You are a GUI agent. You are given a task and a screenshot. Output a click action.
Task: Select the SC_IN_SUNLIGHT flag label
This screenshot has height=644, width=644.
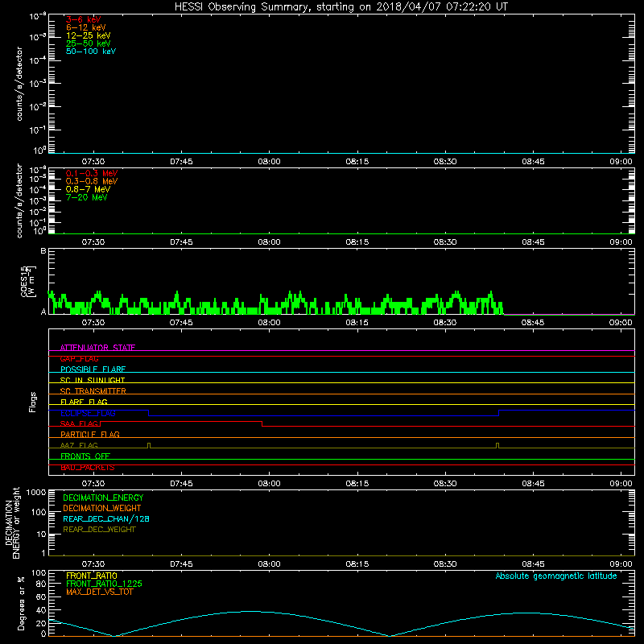[x=93, y=380]
